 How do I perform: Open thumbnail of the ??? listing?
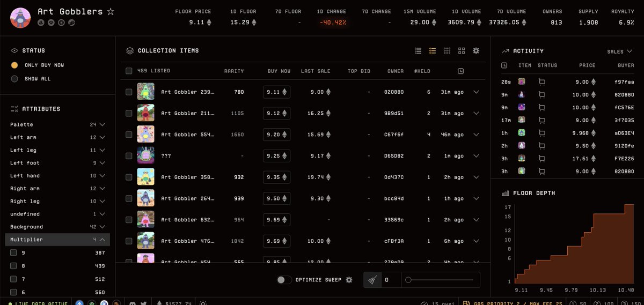coord(146,155)
